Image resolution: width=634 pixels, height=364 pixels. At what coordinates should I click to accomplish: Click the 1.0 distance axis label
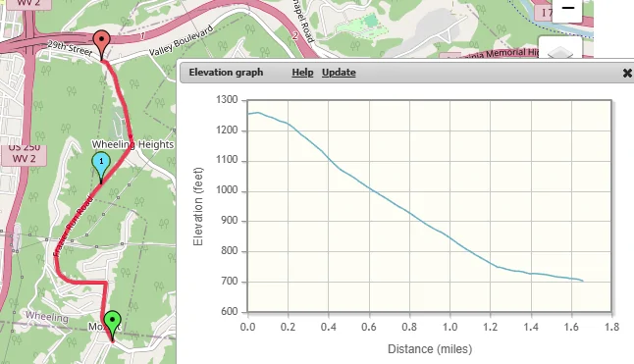pos(450,327)
